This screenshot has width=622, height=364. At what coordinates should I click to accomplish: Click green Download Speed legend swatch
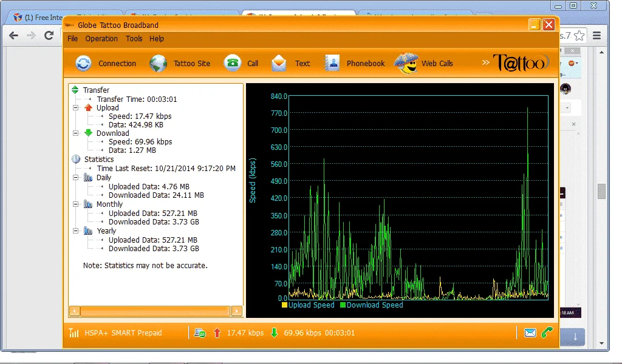click(343, 305)
